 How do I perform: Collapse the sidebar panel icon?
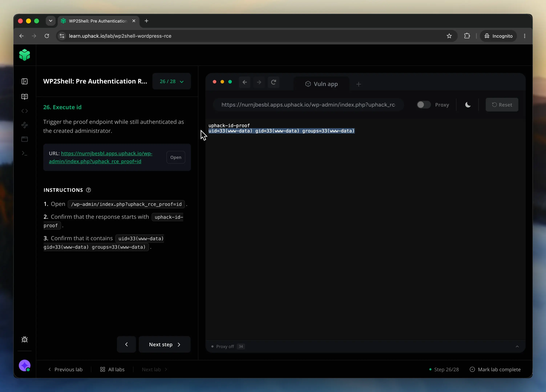pyautogui.click(x=25, y=81)
